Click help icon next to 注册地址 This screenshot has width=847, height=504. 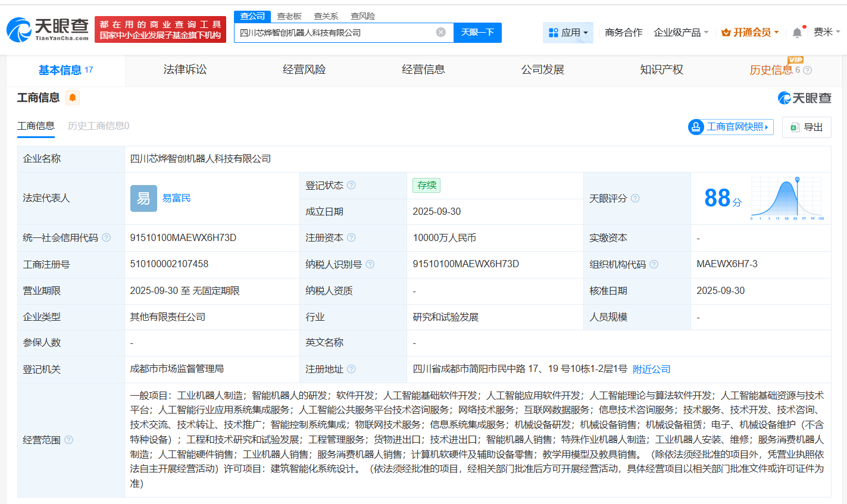351,370
